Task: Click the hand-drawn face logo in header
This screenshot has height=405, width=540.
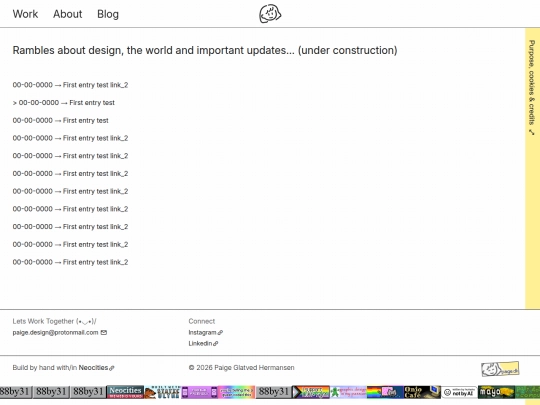Action: click(x=270, y=14)
